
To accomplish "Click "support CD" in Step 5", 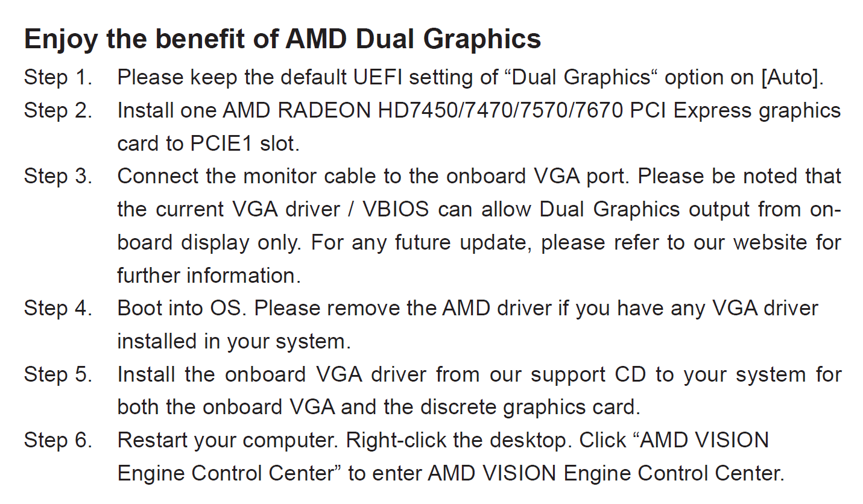I will [x=589, y=374].
